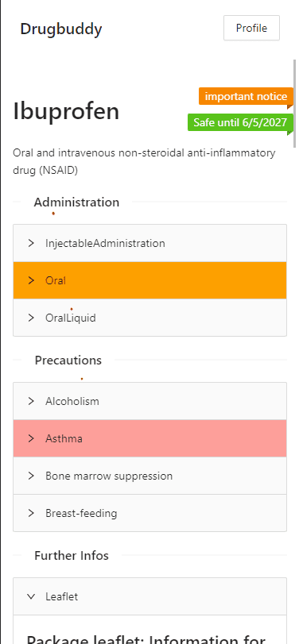This screenshot has width=299, height=644.
Task: Open the Profile button
Action: pyautogui.click(x=252, y=28)
